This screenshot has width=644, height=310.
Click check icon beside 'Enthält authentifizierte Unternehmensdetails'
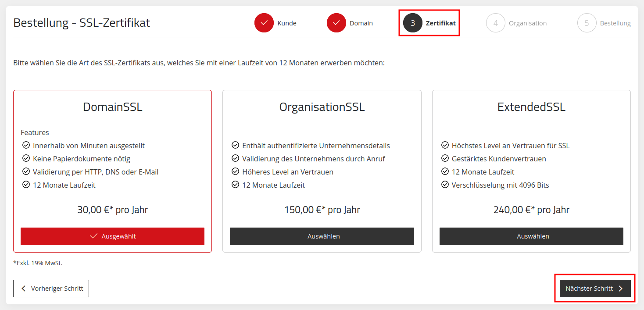tap(235, 145)
